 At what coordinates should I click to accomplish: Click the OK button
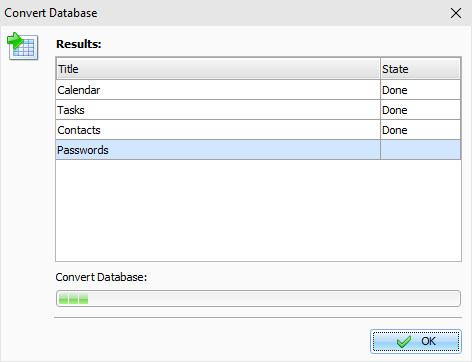[x=416, y=341]
